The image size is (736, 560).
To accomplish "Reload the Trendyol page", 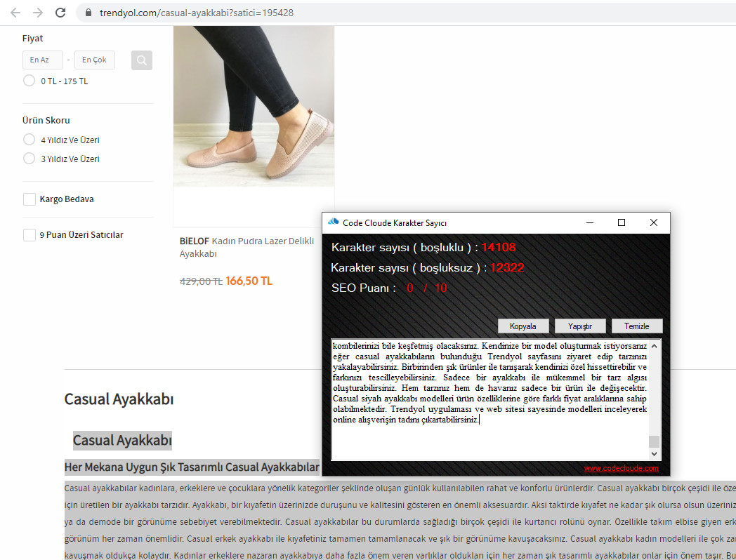I will coord(60,13).
